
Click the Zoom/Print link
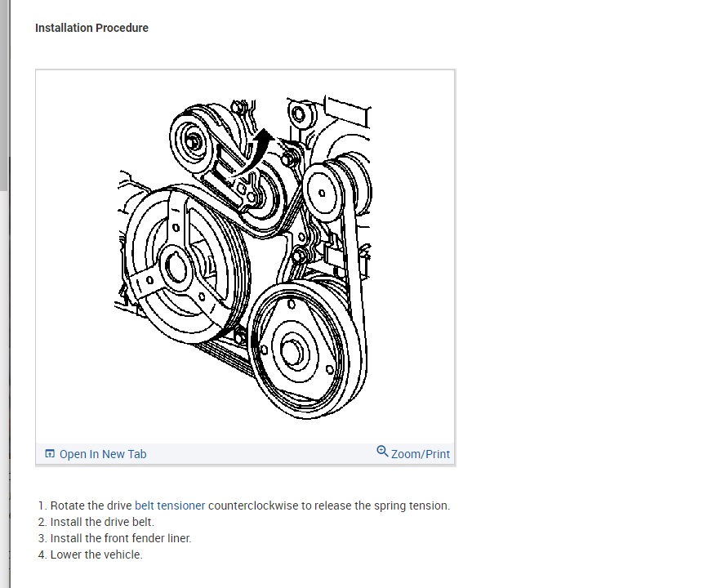click(421, 454)
